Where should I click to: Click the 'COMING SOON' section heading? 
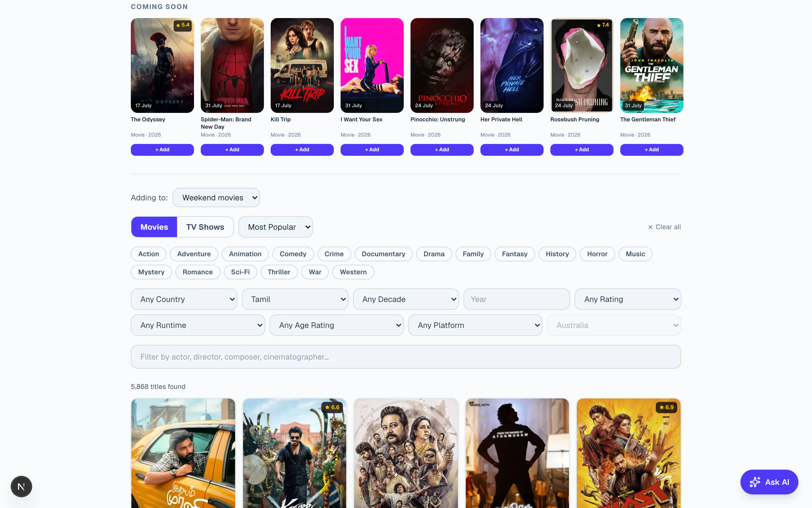[159, 7]
